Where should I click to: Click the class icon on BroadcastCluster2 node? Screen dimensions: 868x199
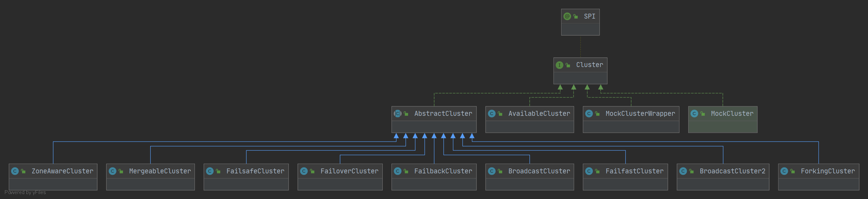[x=683, y=171]
